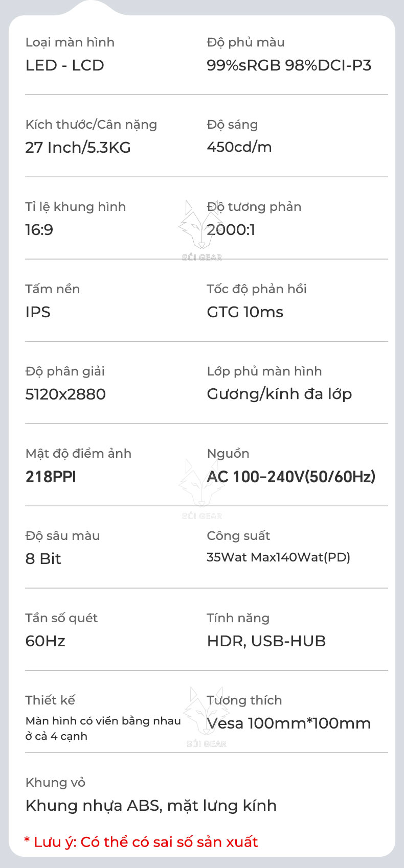Select the LED - LCD screen type value
This screenshot has width=404, height=868.
click(65, 65)
